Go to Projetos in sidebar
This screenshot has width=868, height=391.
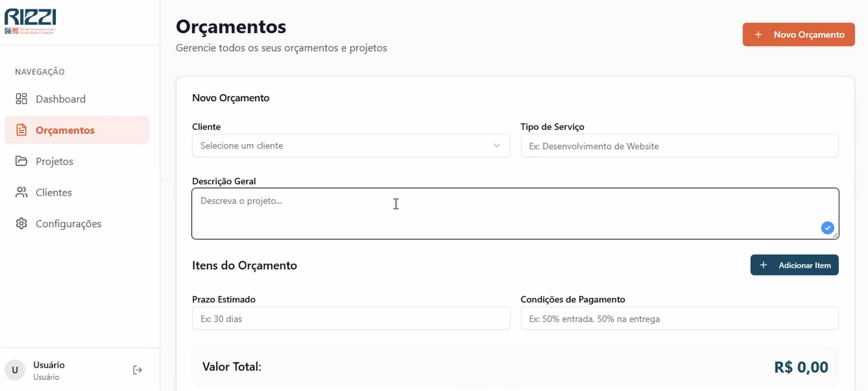point(54,161)
